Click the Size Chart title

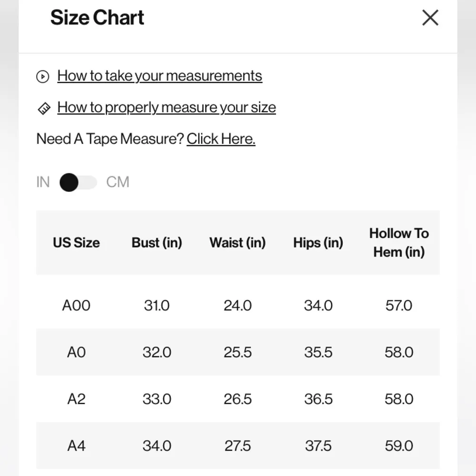[97, 18]
